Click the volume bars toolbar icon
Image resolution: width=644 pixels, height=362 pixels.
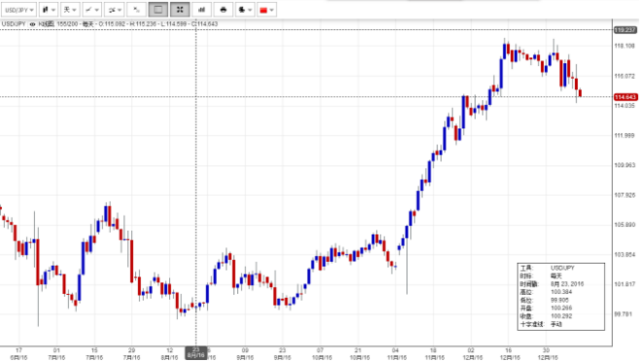(x=202, y=10)
